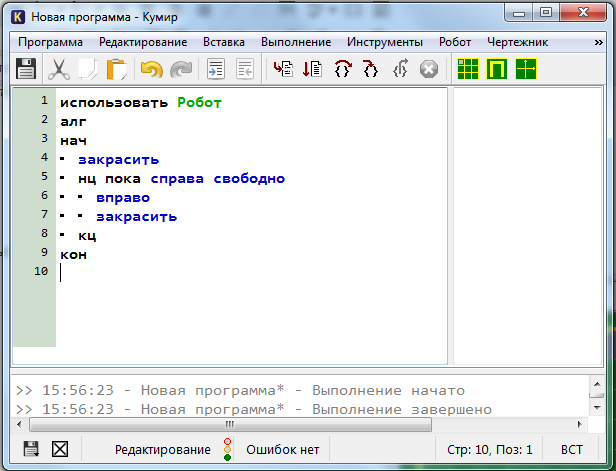Screen dimensions: 616x471
Task: Click the 'Стр: 10, Поз: 1' position indicator
Action: point(490,449)
